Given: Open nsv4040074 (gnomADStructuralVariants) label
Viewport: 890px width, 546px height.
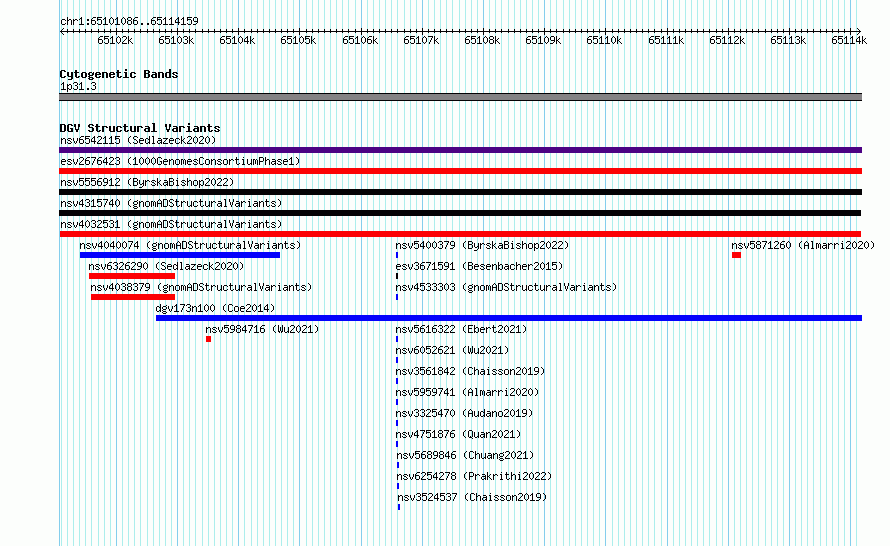Looking at the screenshot, I should pyautogui.click(x=190, y=245).
